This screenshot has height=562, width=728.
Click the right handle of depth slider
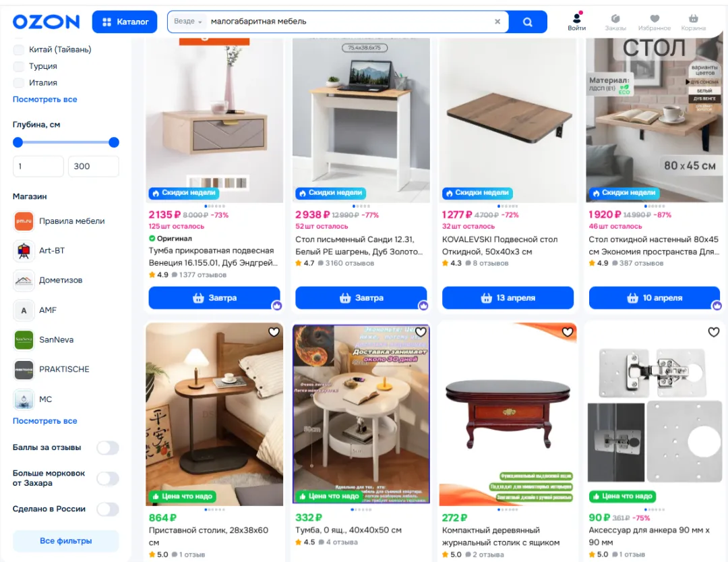click(x=114, y=142)
